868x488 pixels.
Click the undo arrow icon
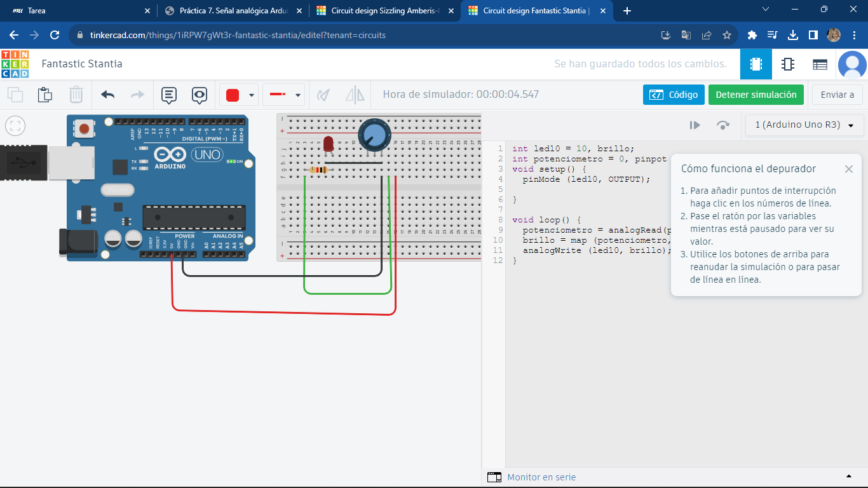[x=107, y=95]
